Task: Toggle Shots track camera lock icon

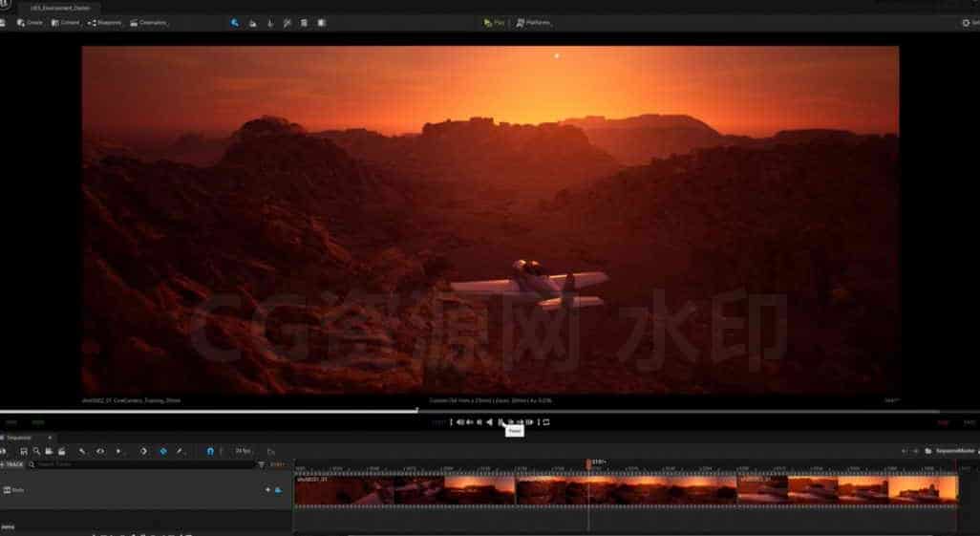Action: click(278, 490)
